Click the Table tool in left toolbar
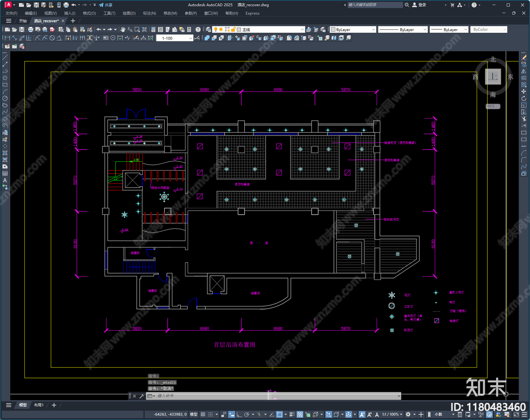Viewport: 530px width, 420px height. (5, 173)
